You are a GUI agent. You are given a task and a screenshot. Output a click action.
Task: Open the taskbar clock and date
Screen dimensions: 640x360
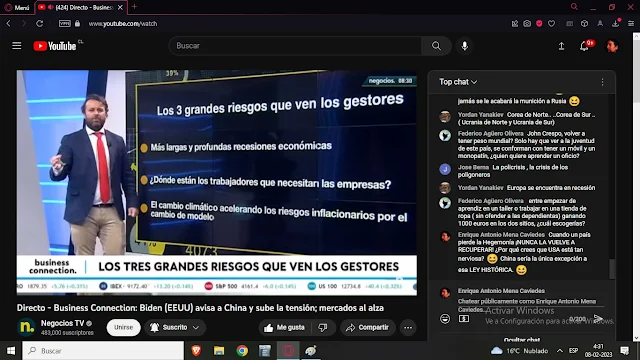pos(598,351)
